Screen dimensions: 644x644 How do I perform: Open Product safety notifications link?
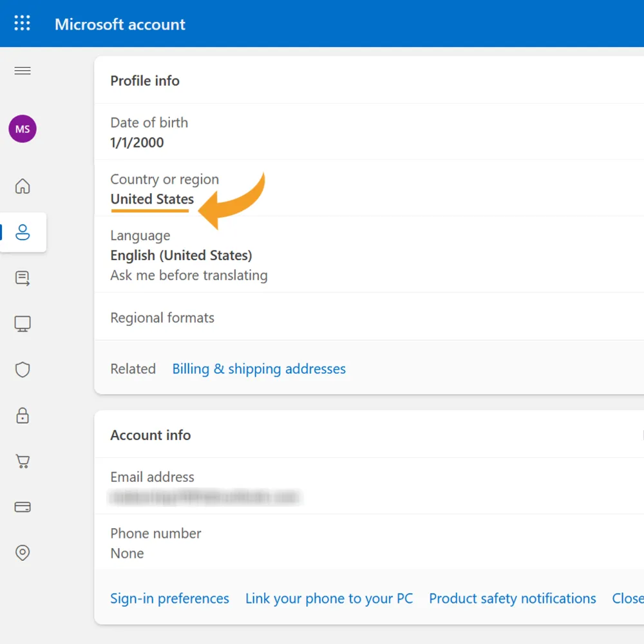click(512, 598)
